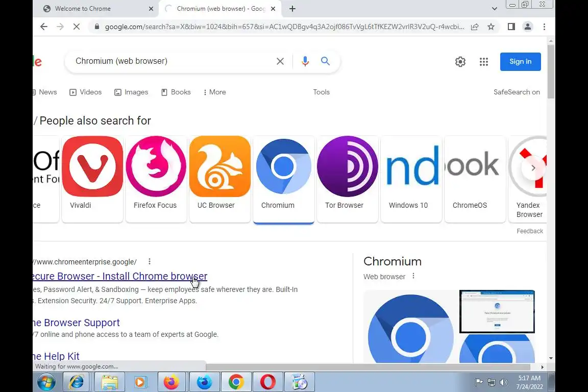Open Install Chrome browser result
Screen dimensions: 588x392
[120, 276]
